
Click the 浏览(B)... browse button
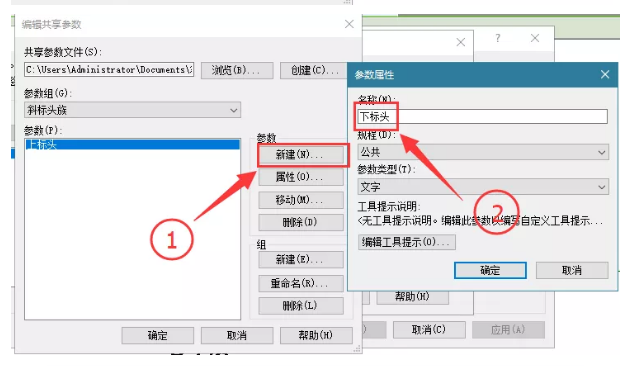click(x=237, y=71)
